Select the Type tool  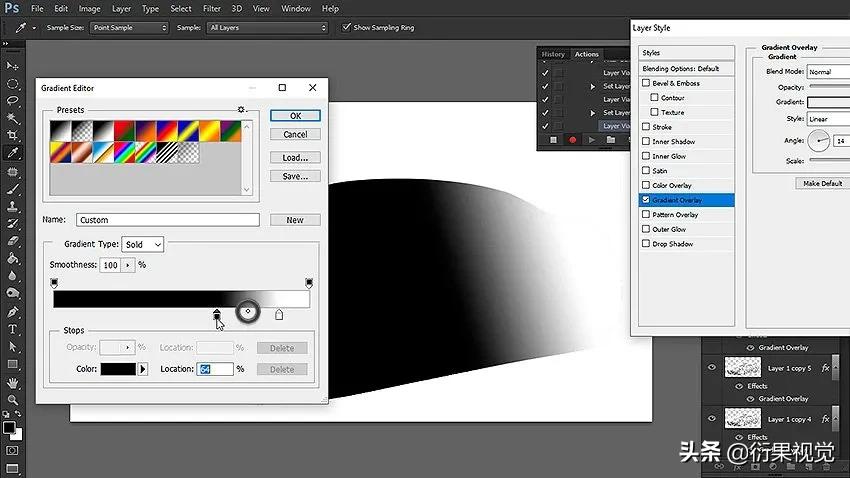tap(13, 329)
